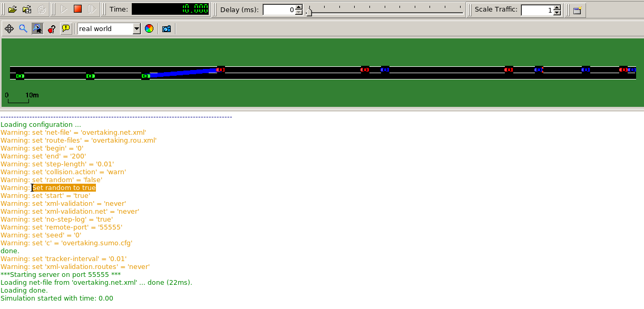
Task: Open a new view window icon
Action: (577, 10)
